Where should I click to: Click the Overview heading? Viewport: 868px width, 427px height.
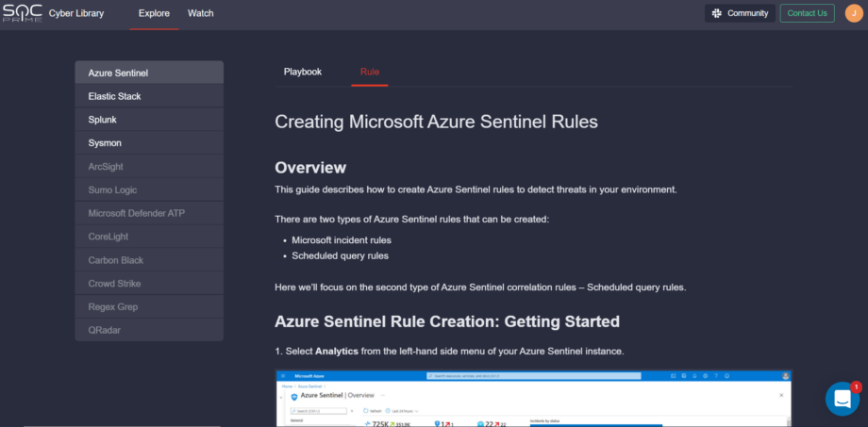(x=310, y=167)
